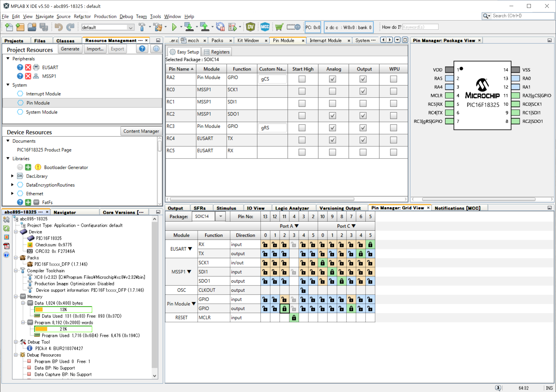
Task: Collapse the Memory node in dashboard
Action: (x=16, y=296)
